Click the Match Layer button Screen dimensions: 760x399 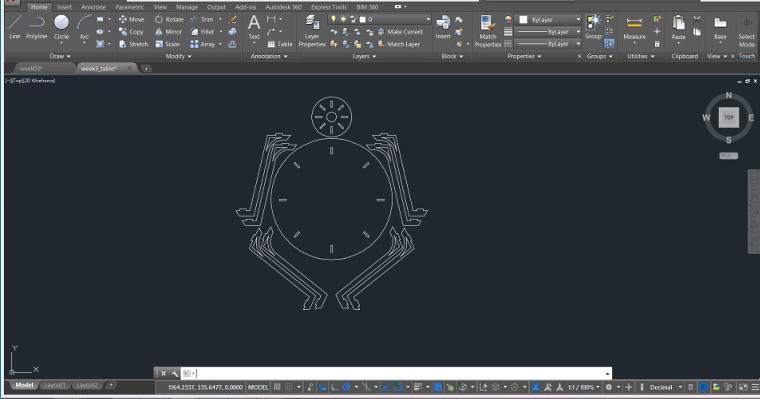click(399, 44)
